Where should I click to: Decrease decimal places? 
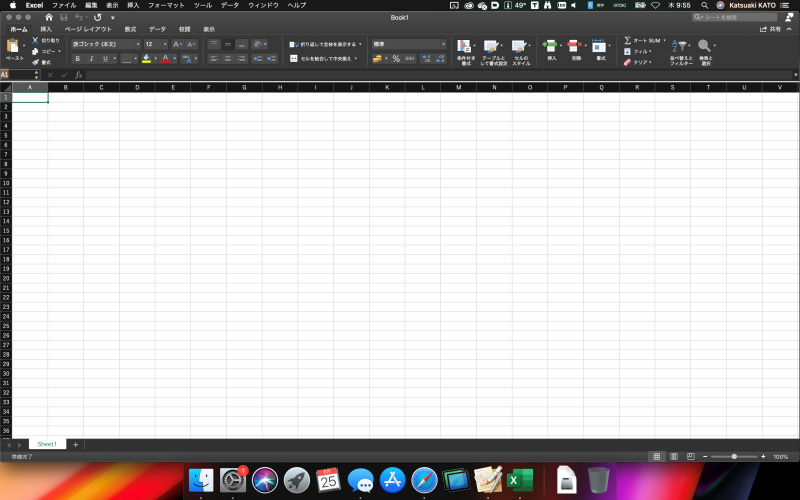[x=440, y=59]
